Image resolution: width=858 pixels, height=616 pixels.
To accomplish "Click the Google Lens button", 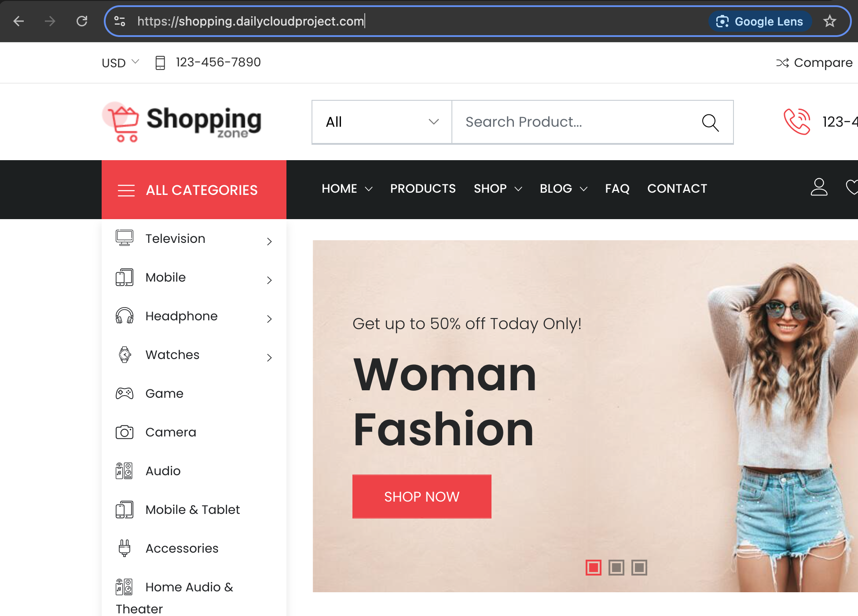I will (x=760, y=21).
